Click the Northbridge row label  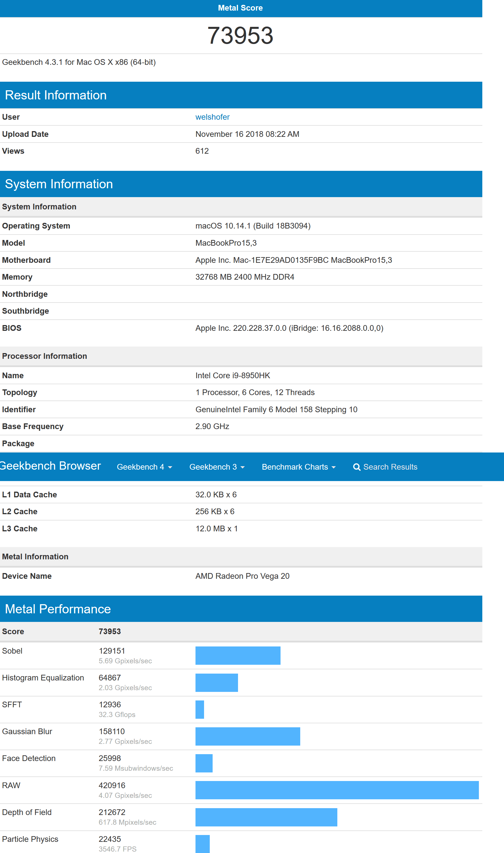coord(25,294)
